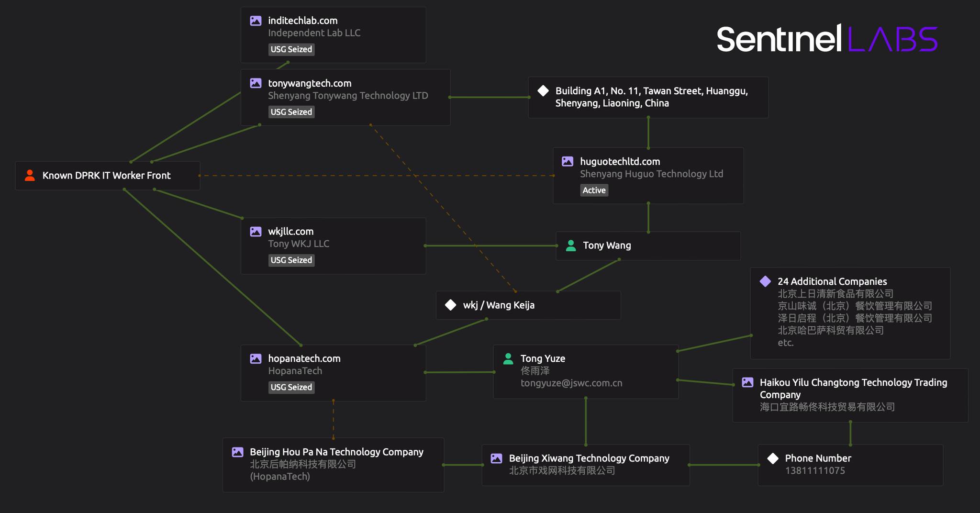Screen dimensions: 980x513
Task: Click the image icon next to inditechlab.com
Action: point(256,21)
